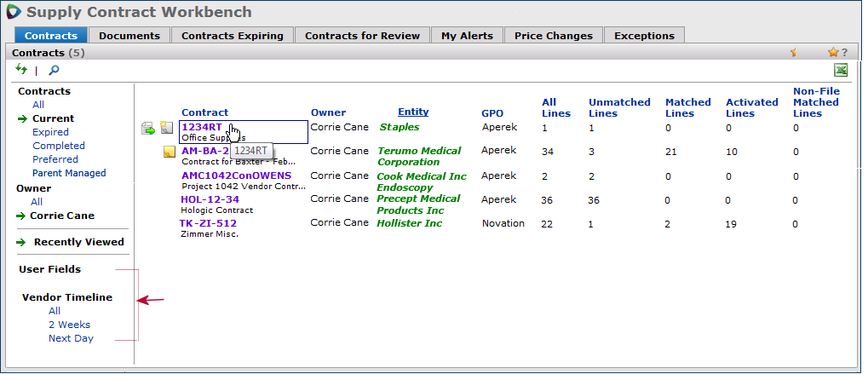The height and width of the screenshot is (374, 868).
Task: Open contract HOL-12-34
Action: 210,199
